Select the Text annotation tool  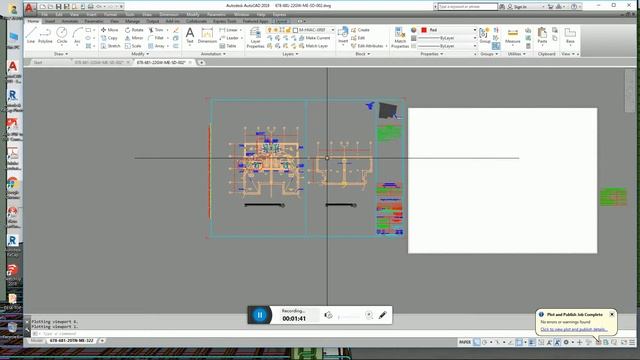[x=190, y=35]
